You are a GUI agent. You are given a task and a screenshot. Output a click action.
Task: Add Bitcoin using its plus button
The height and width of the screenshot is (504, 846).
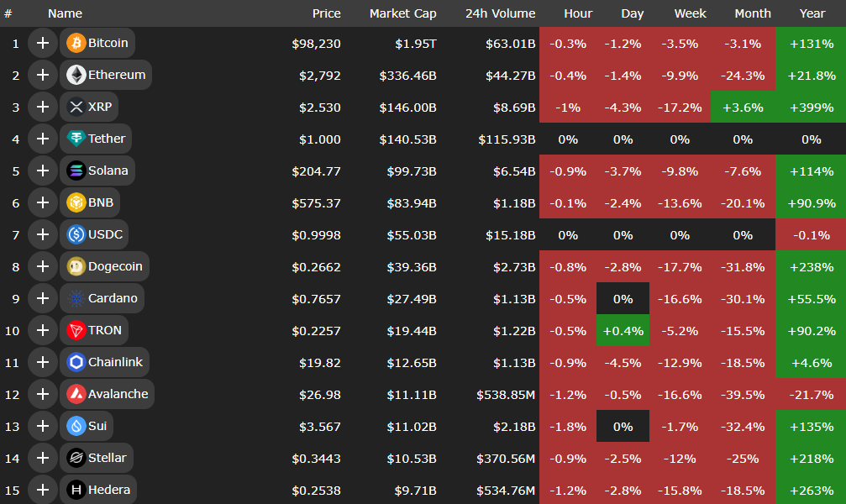(x=42, y=43)
